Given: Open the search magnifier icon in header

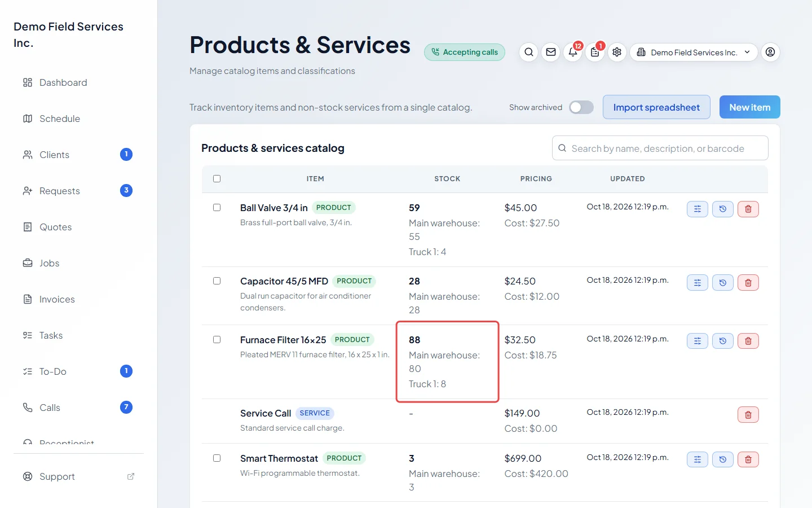Looking at the screenshot, I should 529,52.
